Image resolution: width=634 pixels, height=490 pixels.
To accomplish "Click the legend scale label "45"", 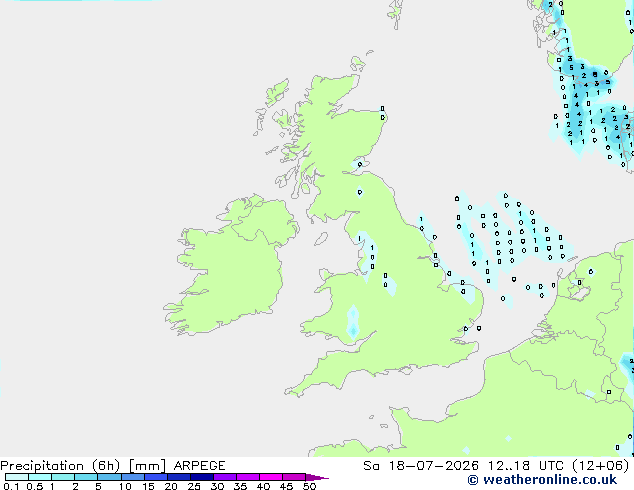I will tap(286, 486).
